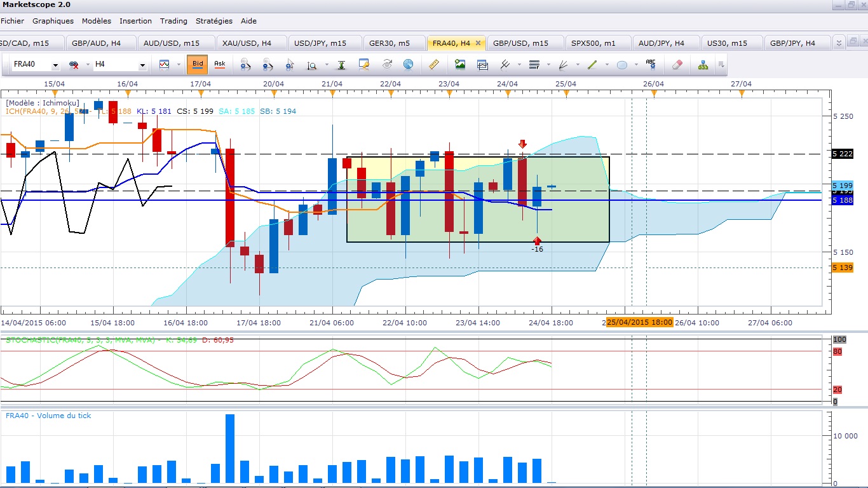Select the fan lines drawing tool

pos(563,65)
